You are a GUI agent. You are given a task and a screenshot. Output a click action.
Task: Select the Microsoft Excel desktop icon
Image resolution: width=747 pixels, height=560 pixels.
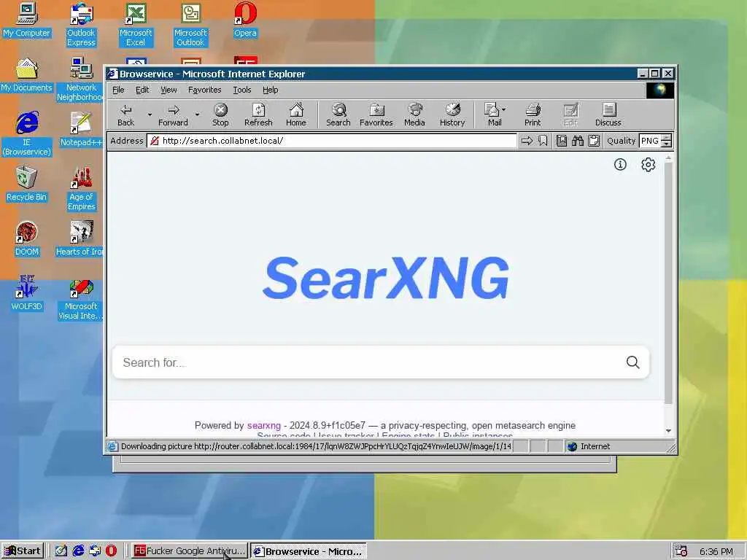(x=136, y=25)
